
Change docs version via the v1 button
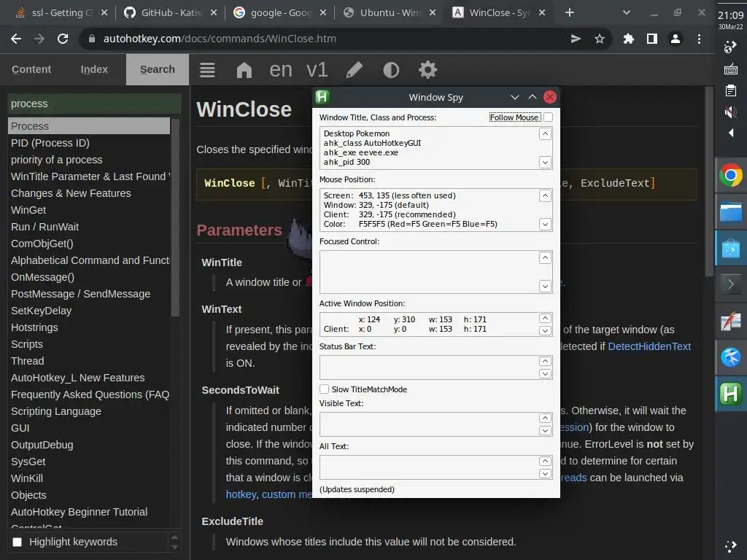(317, 70)
